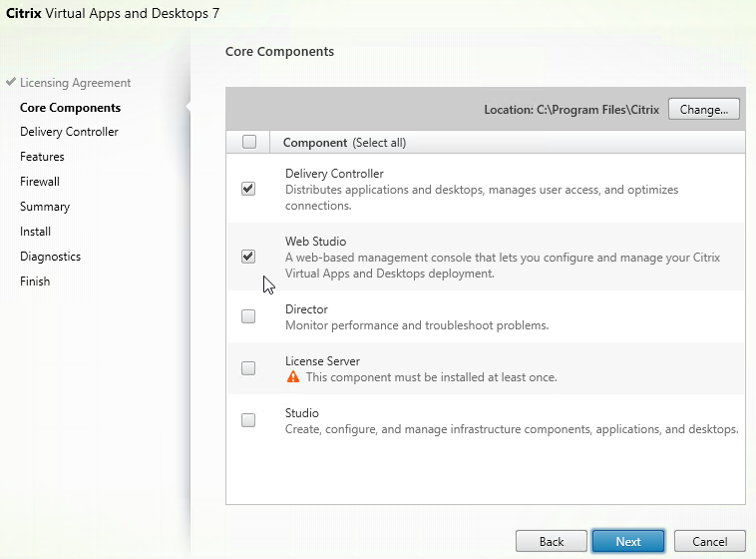Open the Diagnostics step

(x=51, y=257)
